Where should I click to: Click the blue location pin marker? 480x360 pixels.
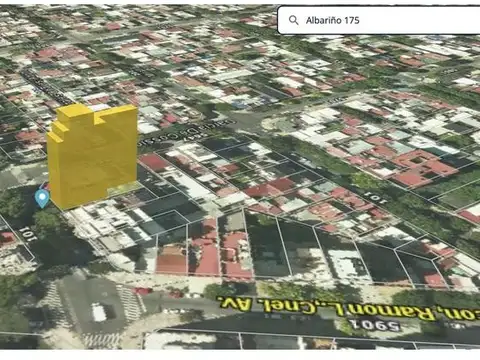point(42,198)
